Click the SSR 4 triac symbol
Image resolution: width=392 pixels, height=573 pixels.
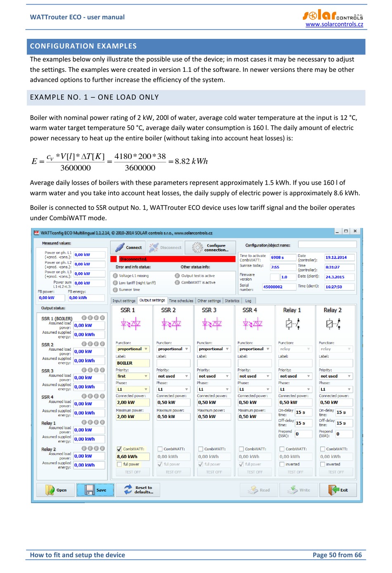click(x=253, y=324)
